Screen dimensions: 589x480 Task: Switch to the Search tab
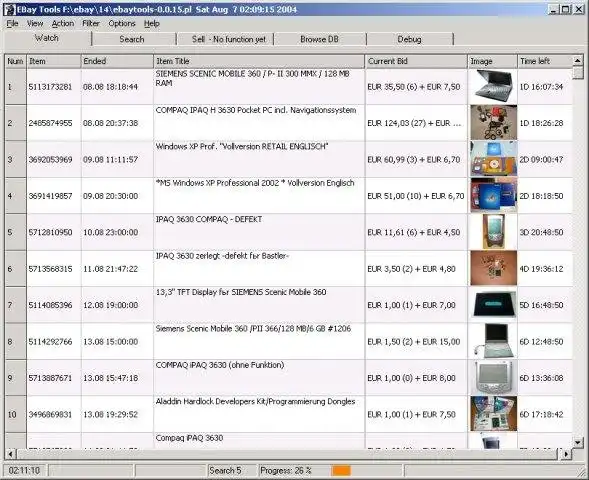pos(132,39)
